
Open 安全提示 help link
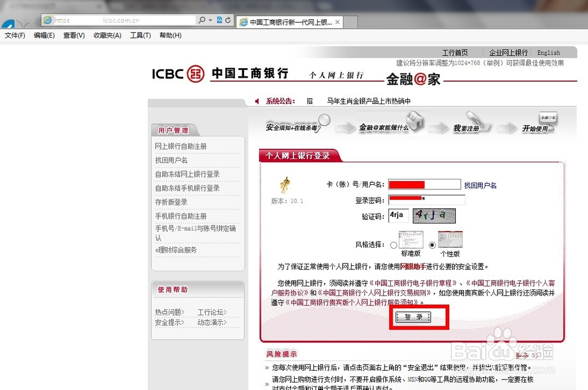[x=169, y=322]
